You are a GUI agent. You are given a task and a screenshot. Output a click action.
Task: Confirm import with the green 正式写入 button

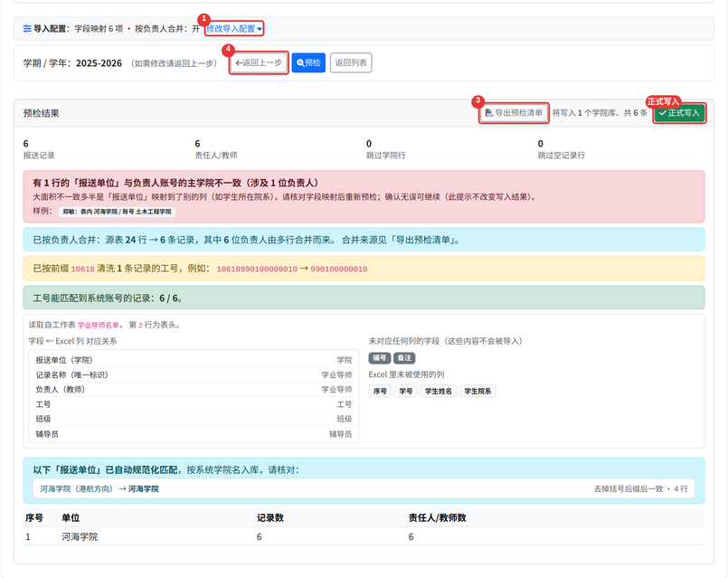tap(679, 113)
